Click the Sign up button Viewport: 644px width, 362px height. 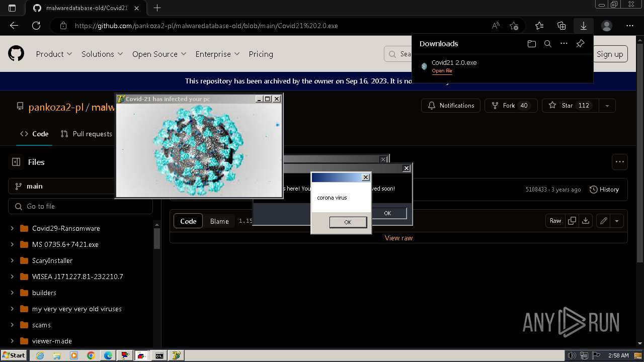[x=610, y=54]
